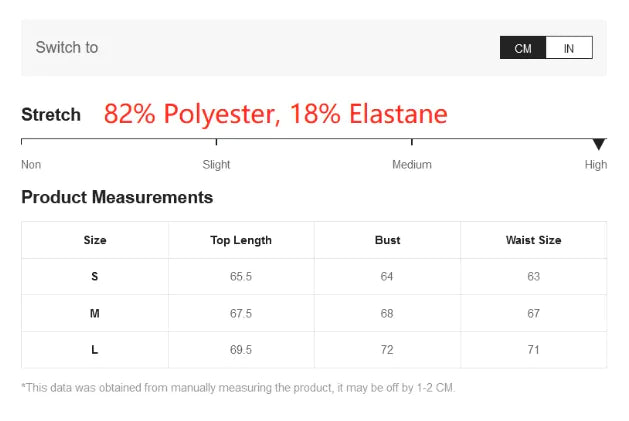Click the manual measurement disclaimer note

[x=238, y=387]
